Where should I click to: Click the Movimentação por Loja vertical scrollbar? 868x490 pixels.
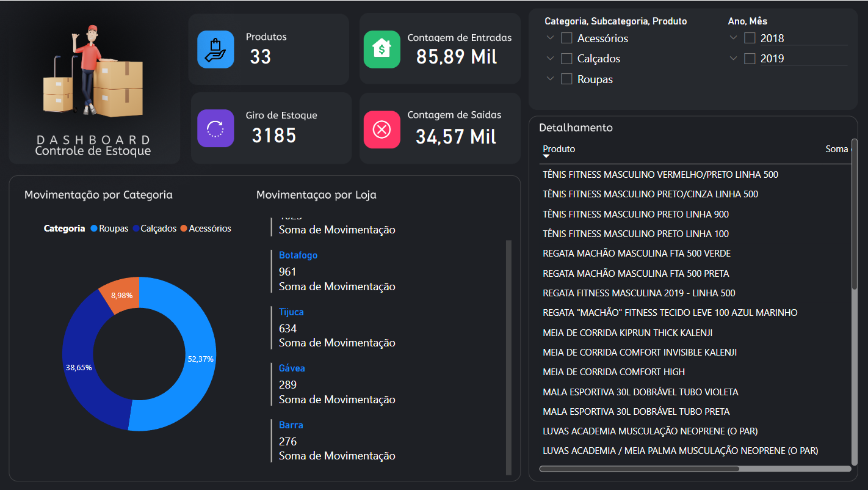508,357
